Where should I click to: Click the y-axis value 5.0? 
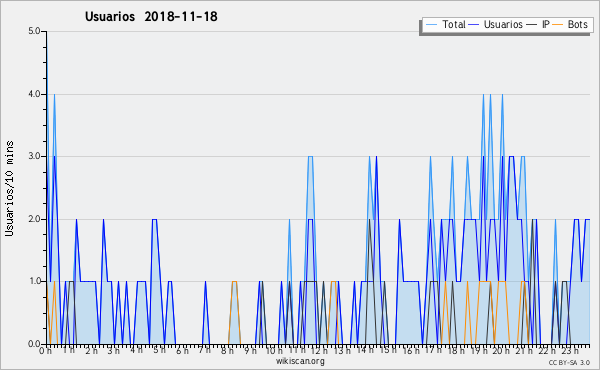tap(34, 31)
